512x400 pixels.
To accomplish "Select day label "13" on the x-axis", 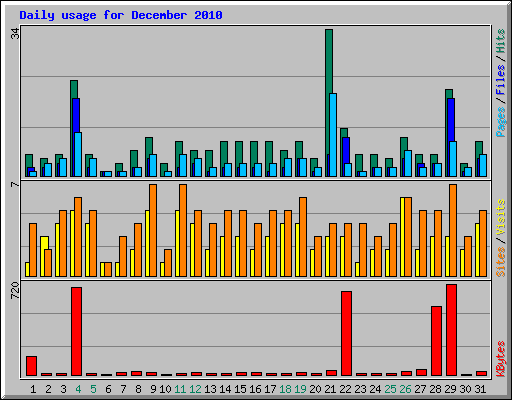I will tap(210, 389).
